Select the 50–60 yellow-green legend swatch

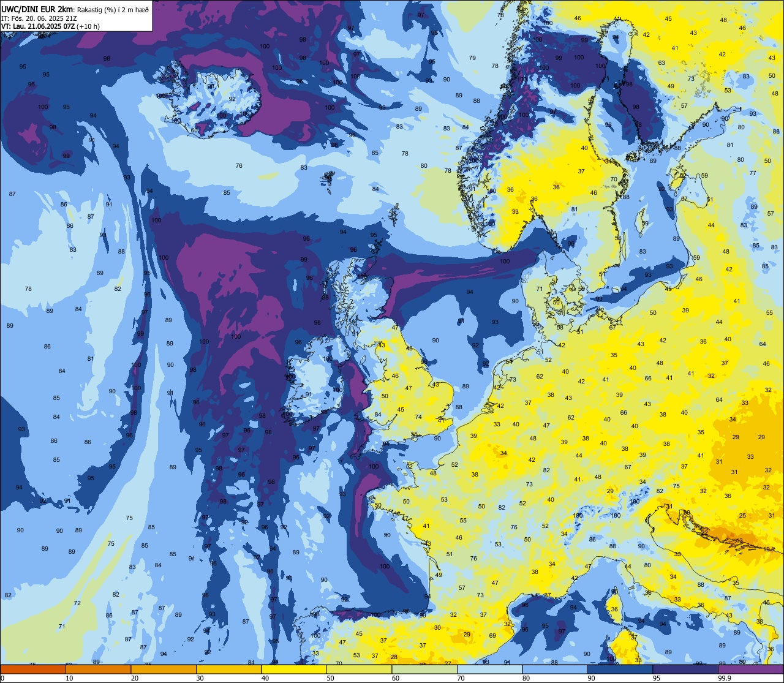(x=359, y=670)
